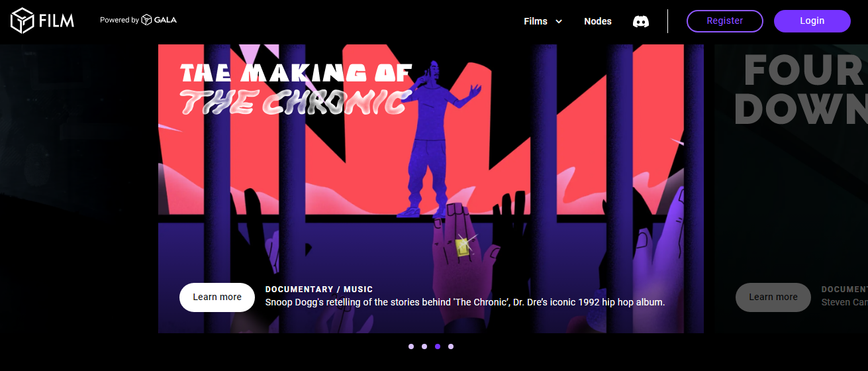Click the Snoop Dogg description text

465,302
